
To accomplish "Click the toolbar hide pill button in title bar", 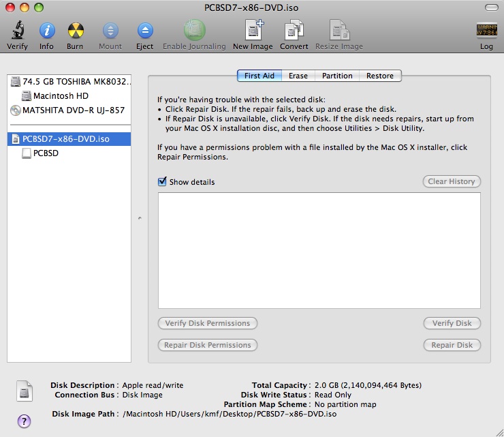I will click(x=492, y=7).
